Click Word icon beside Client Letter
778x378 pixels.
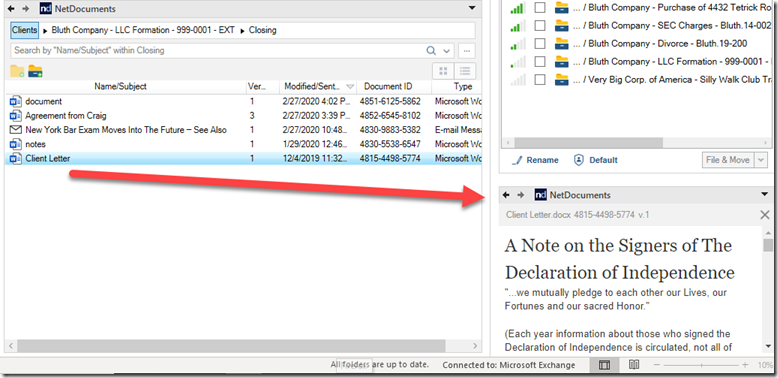pyautogui.click(x=15, y=159)
